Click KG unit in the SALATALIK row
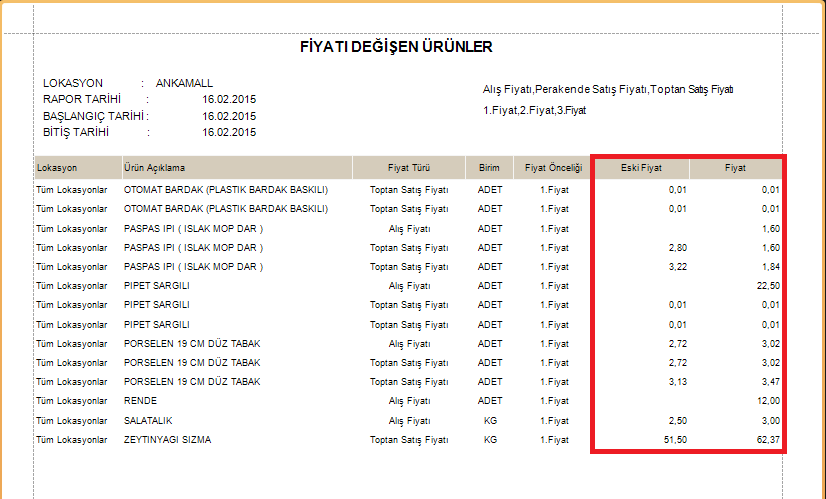Image resolution: width=826 pixels, height=499 pixels. pyautogui.click(x=490, y=421)
